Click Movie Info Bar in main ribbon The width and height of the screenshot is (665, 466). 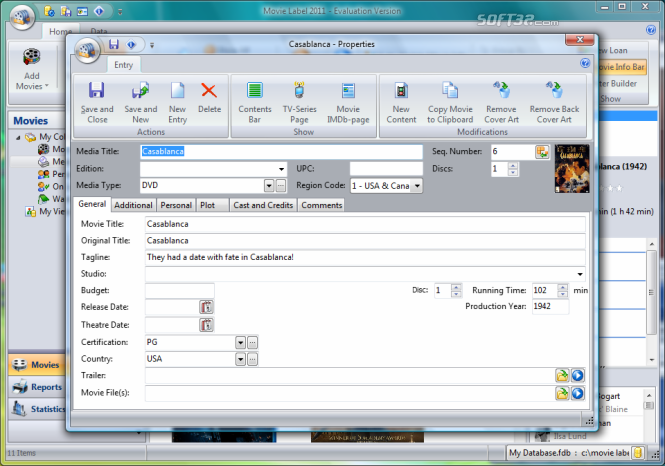tap(622, 67)
